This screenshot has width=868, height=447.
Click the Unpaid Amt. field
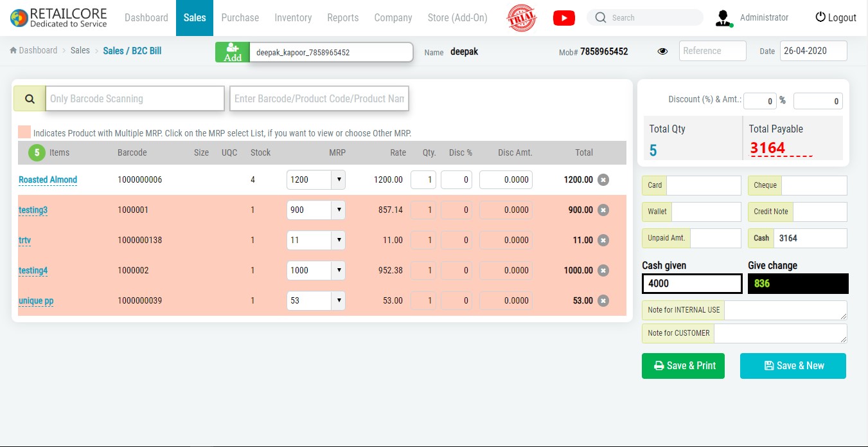coord(715,238)
